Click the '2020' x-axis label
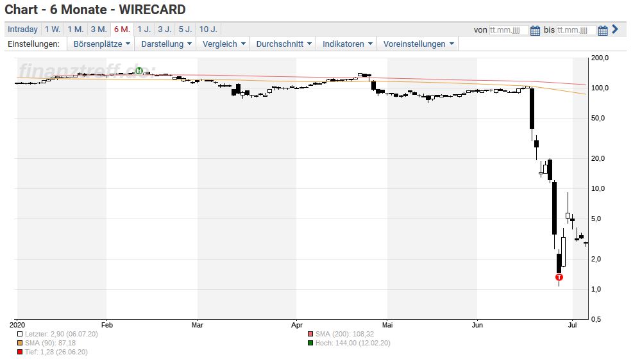 pyautogui.click(x=17, y=325)
